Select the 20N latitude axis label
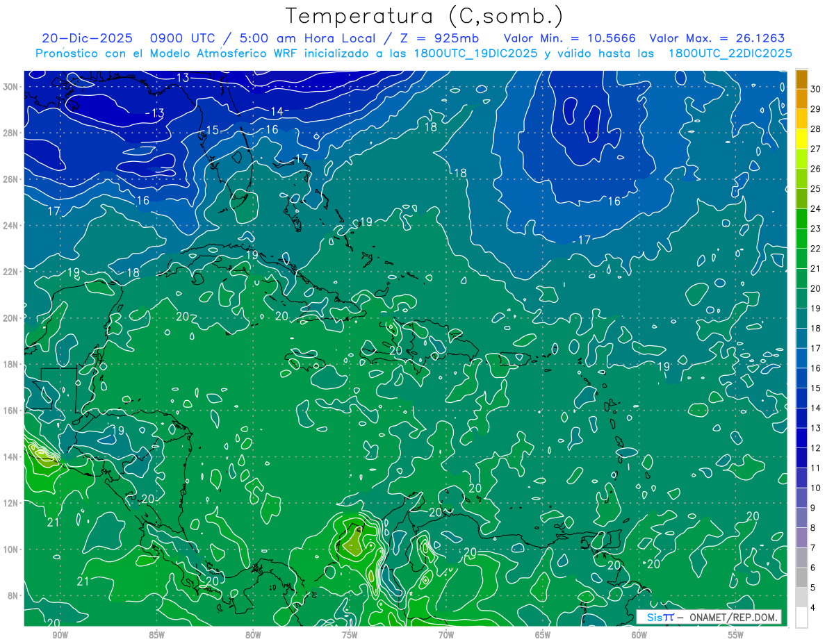This screenshot has width=834, height=644. coord(10,318)
